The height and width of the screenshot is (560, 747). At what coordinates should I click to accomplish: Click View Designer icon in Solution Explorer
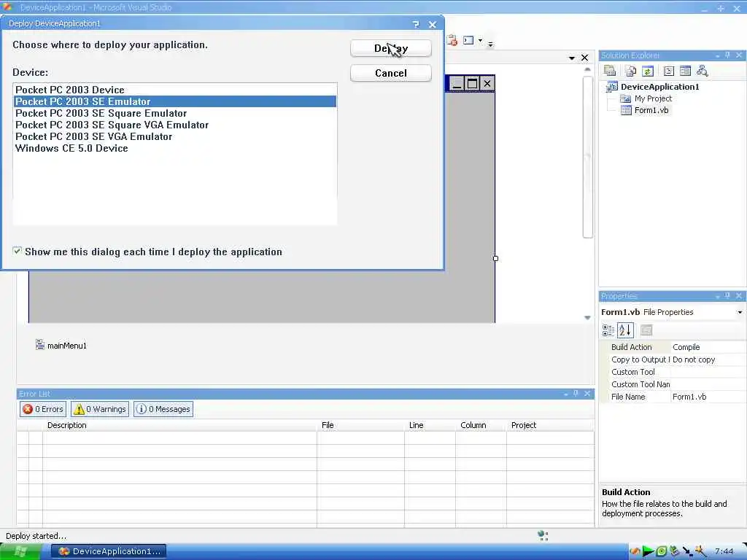coord(685,71)
